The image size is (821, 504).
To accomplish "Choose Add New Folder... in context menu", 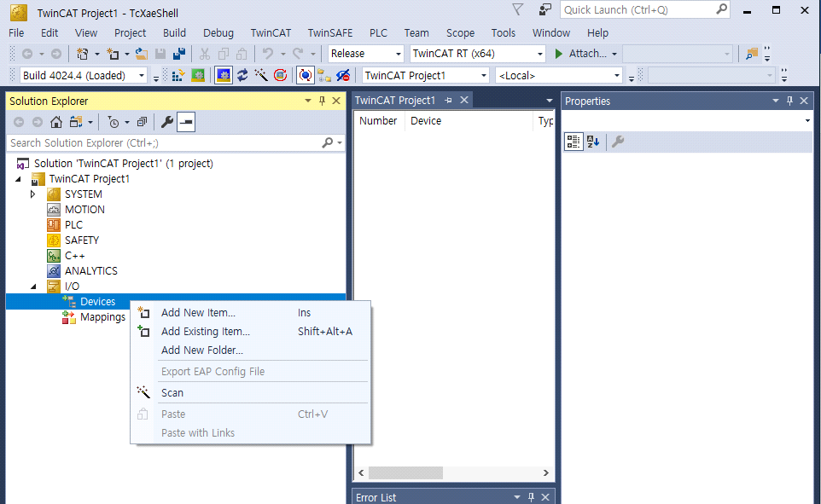I will (x=250, y=350).
